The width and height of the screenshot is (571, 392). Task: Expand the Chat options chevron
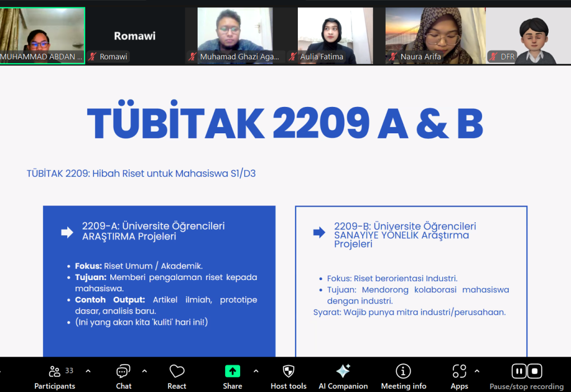(x=144, y=371)
